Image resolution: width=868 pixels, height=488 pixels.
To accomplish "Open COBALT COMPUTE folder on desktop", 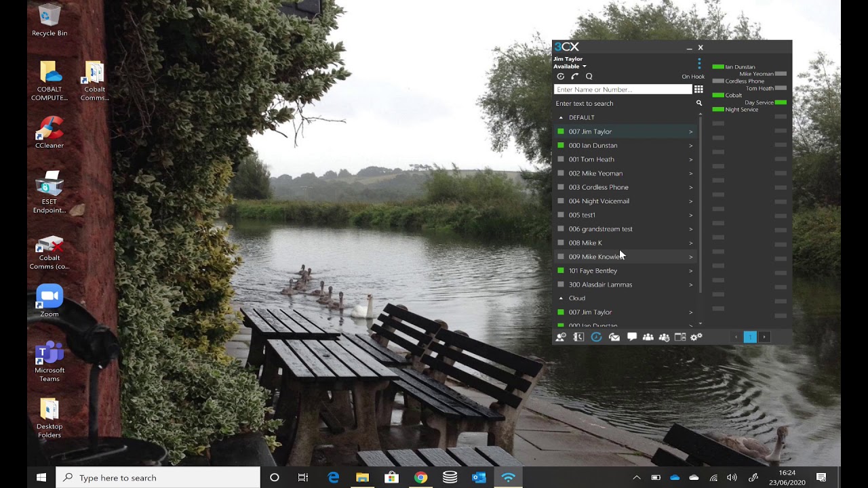I will pyautogui.click(x=50, y=81).
